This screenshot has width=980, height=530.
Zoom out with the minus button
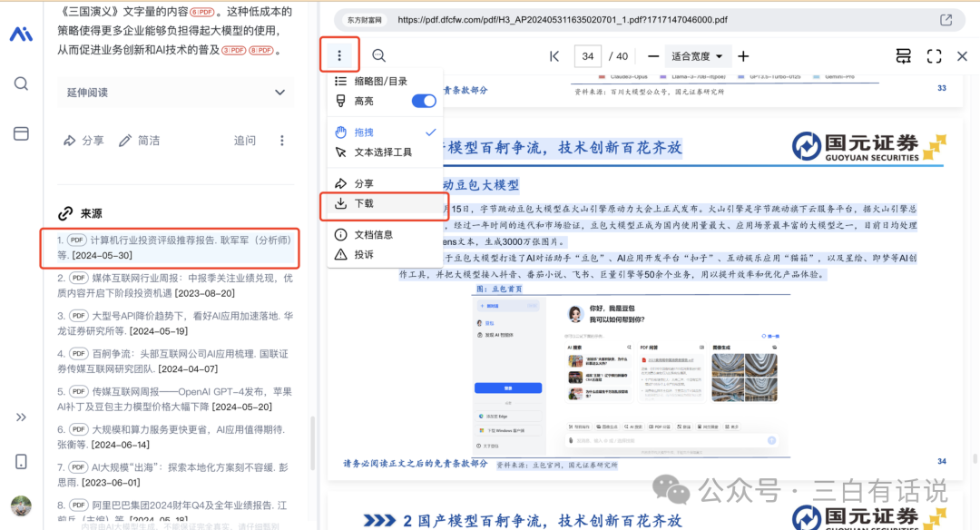coord(653,56)
